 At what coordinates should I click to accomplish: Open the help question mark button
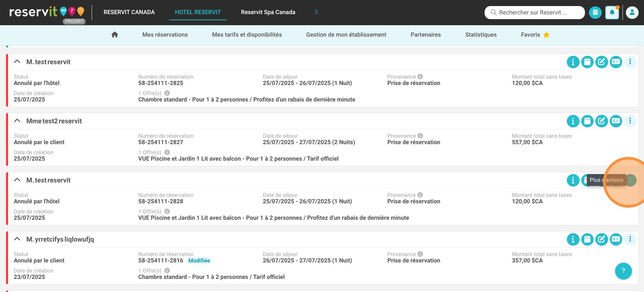624,271
